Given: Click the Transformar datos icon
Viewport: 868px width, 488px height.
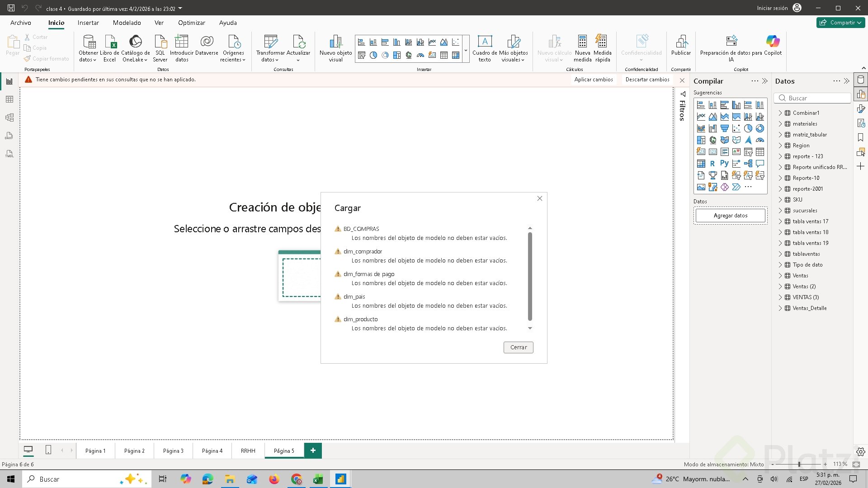Looking at the screenshot, I should click(x=270, y=42).
